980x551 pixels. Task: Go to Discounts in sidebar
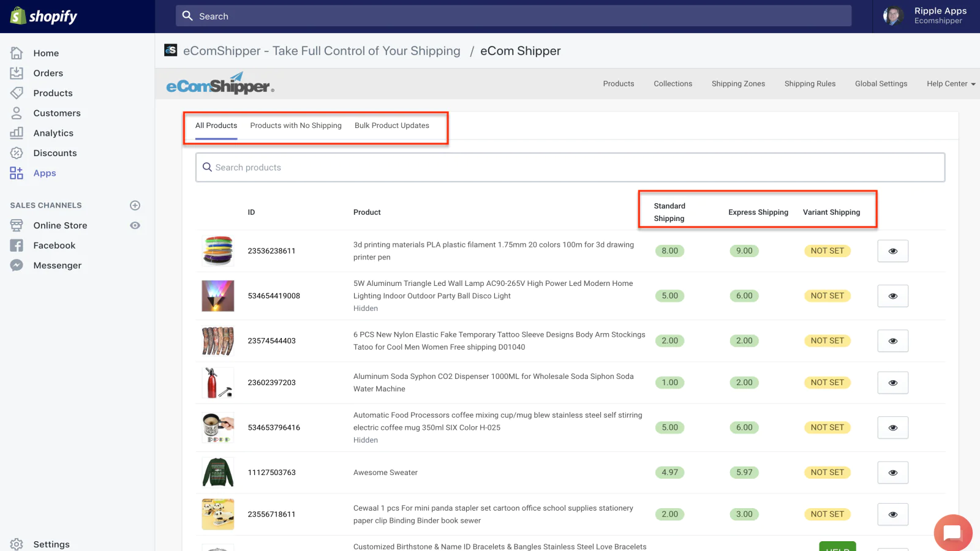[x=55, y=153]
